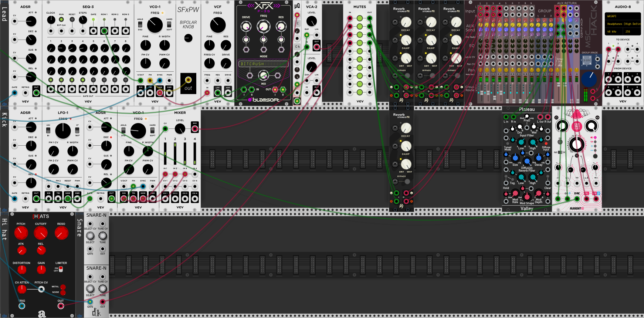Click V/OCT input on top-row VCO-1
The height and width of the screenshot is (318, 644).
click(140, 80)
